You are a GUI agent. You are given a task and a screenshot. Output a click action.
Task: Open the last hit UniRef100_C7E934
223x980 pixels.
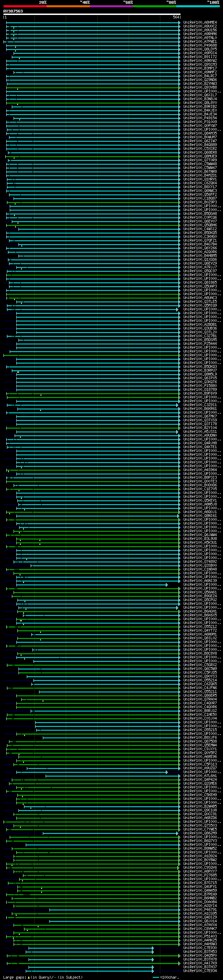[200, 971]
